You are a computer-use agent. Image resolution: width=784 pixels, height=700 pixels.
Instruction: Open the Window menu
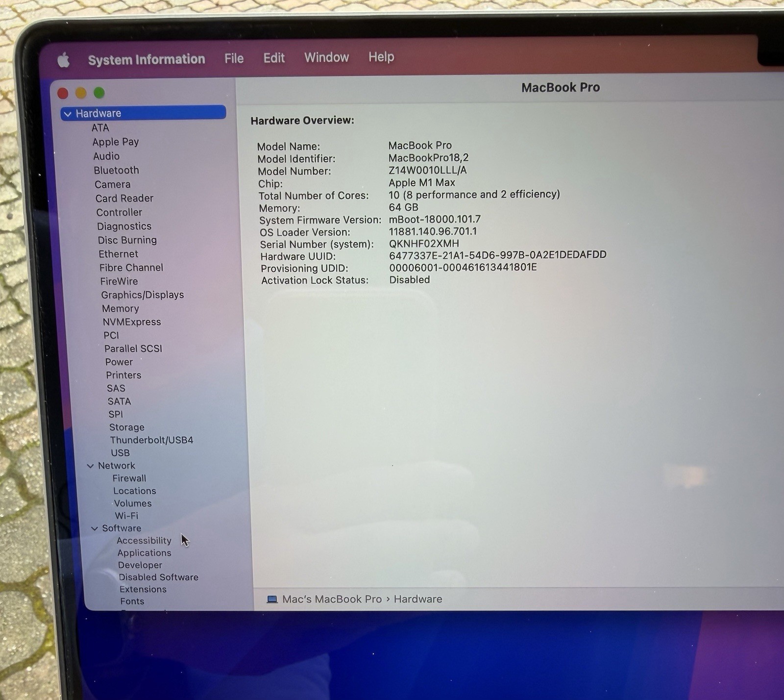pos(326,57)
